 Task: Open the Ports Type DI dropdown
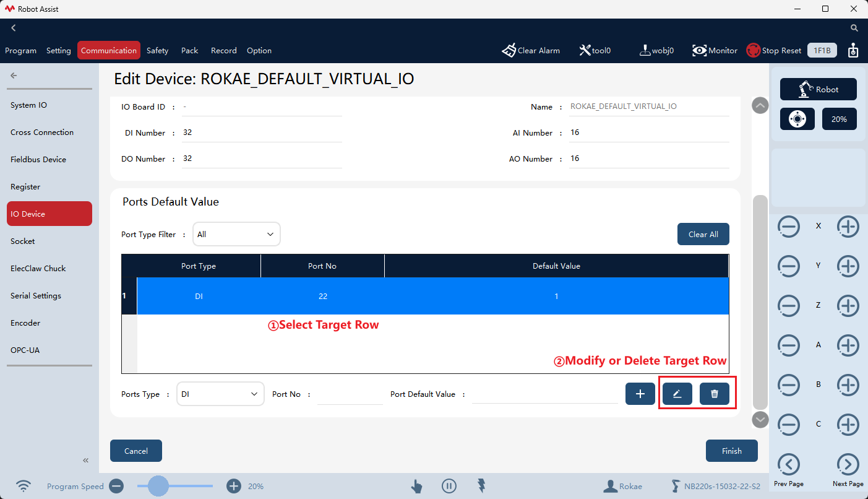click(x=220, y=394)
